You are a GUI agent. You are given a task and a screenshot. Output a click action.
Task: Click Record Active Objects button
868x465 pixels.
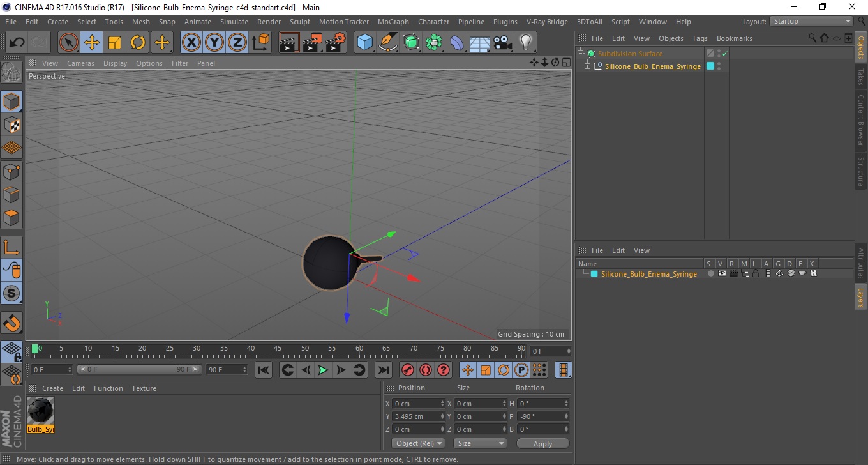tap(408, 370)
